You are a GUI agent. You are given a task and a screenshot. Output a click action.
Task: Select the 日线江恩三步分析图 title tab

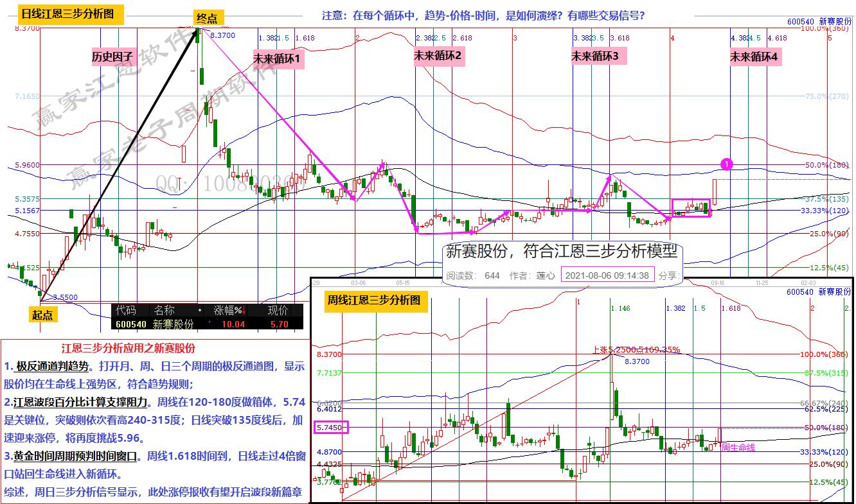pos(67,14)
